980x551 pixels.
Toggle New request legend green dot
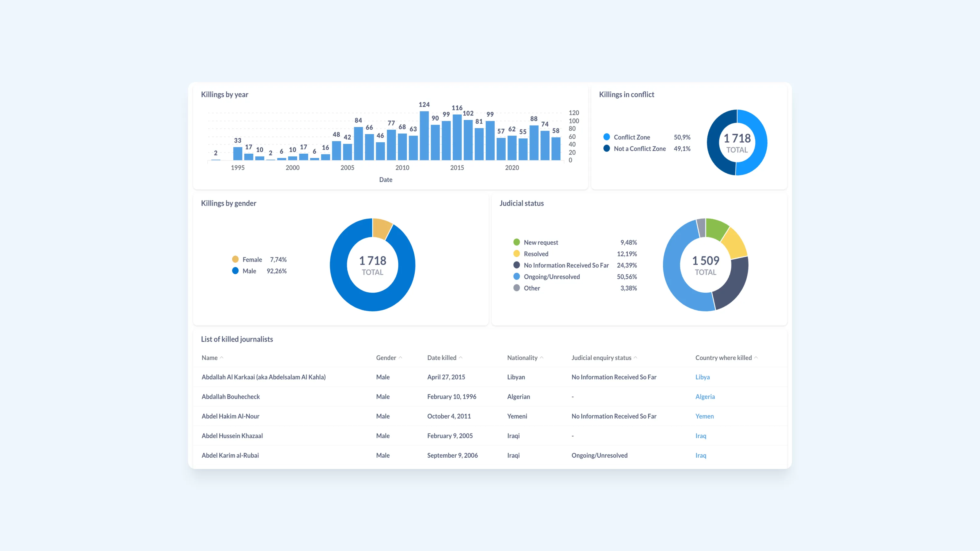(516, 242)
